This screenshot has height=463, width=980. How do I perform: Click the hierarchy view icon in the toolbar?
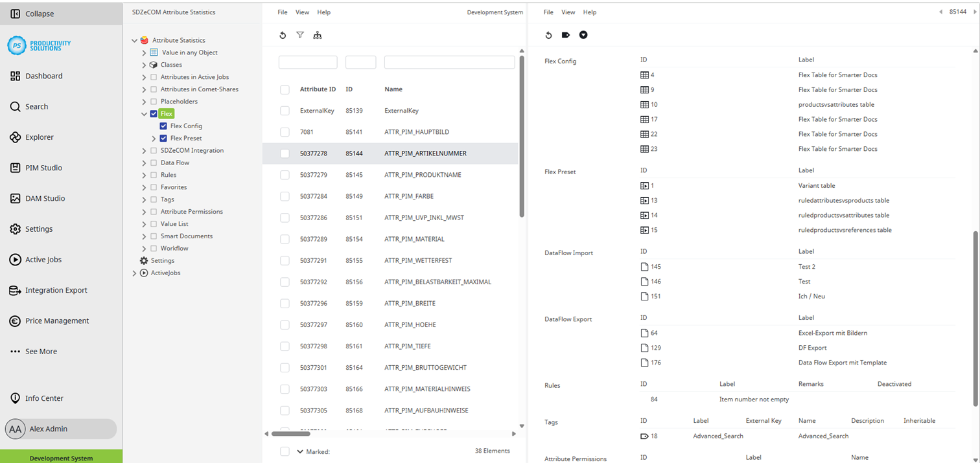pos(318,35)
